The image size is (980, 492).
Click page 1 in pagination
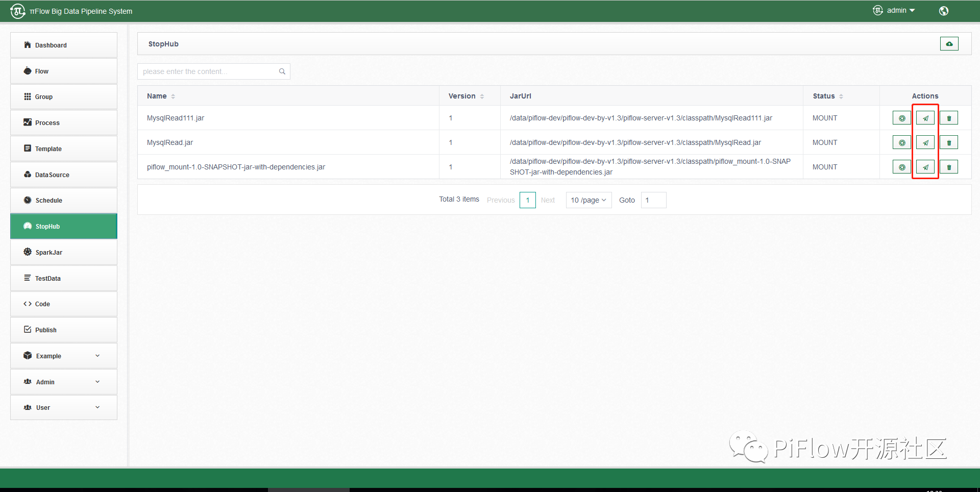coord(527,200)
